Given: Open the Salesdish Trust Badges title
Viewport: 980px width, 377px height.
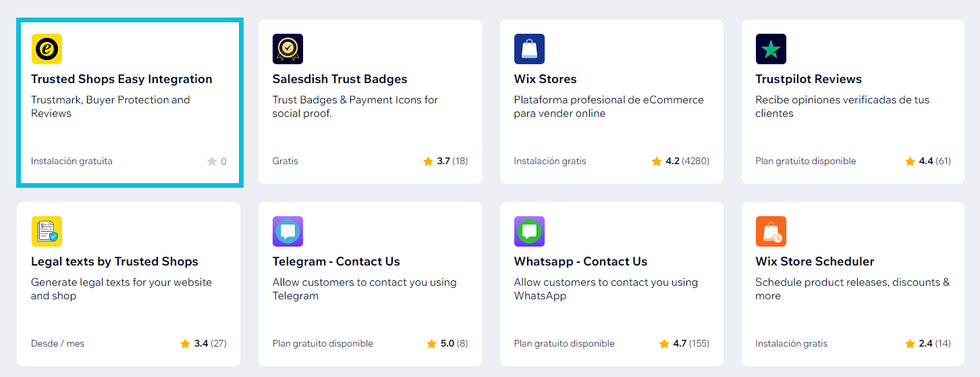Looking at the screenshot, I should (339, 79).
